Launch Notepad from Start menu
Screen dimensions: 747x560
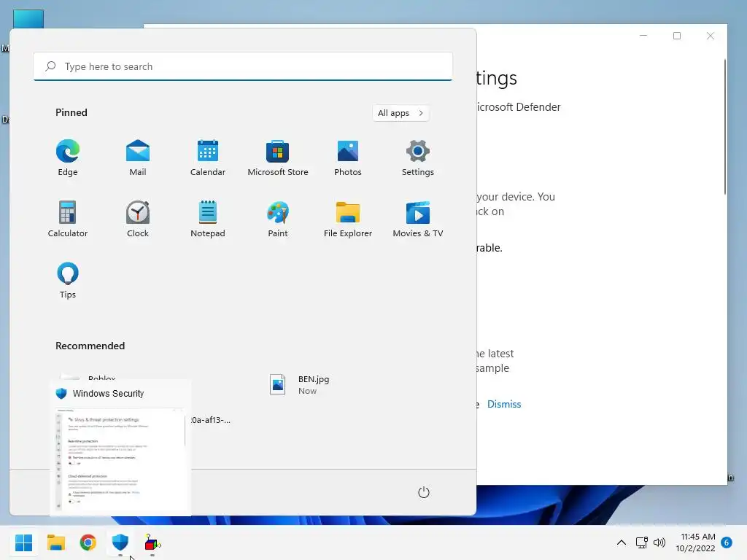coord(208,219)
